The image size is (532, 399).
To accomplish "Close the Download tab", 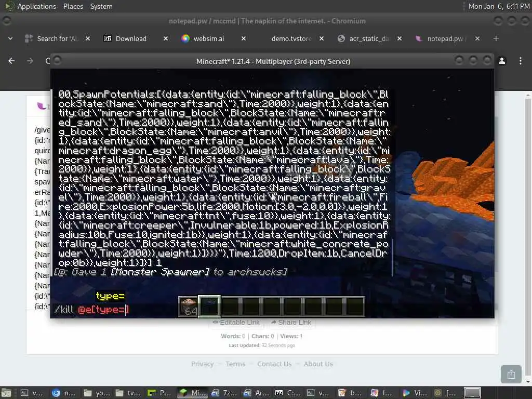I will [166, 38].
